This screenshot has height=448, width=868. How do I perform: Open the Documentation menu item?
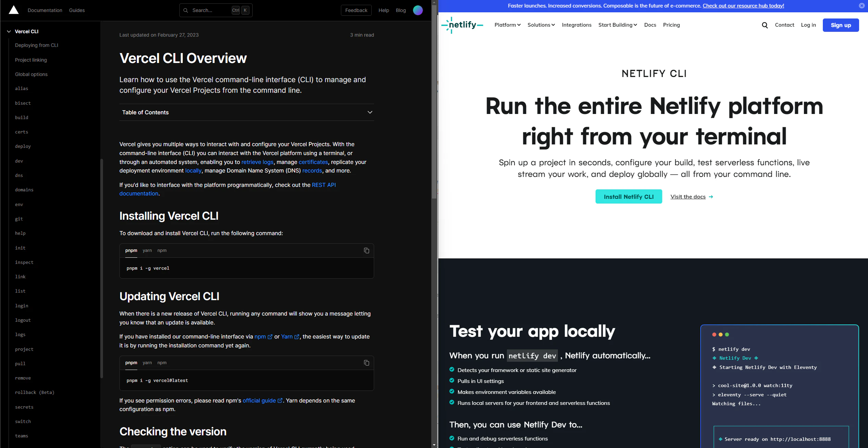(x=45, y=10)
